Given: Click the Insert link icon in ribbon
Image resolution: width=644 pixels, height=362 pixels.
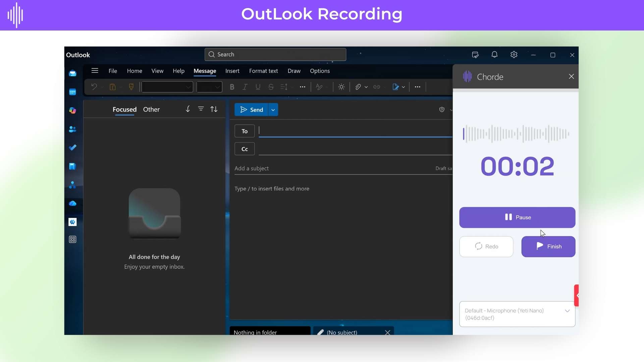Looking at the screenshot, I should [376, 87].
